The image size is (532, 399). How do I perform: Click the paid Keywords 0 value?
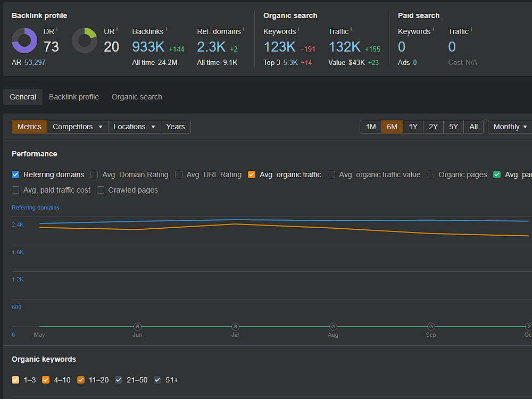pyautogui.click(x=402, y=47)
